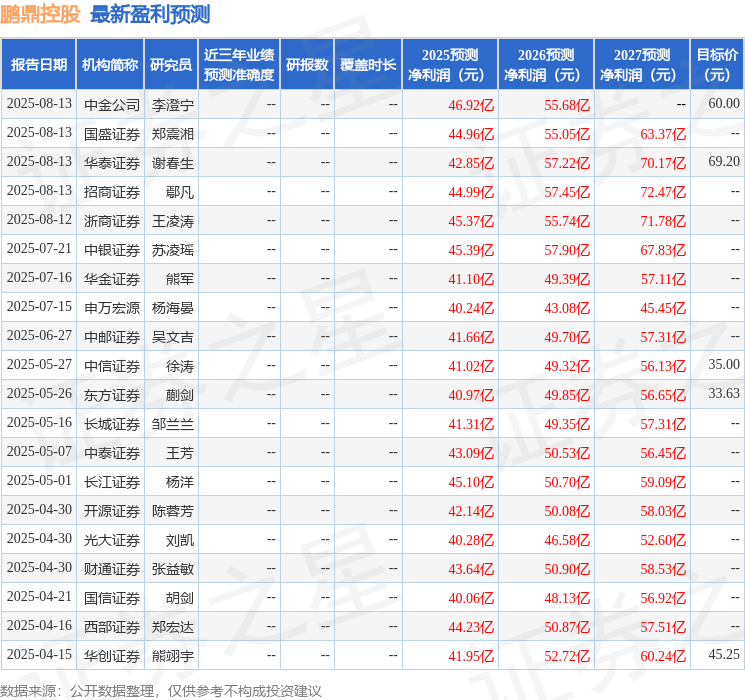This screenshot has height=700, width=745.
Task: Click the 华泰证券 institution name
Action: point(111,162)
